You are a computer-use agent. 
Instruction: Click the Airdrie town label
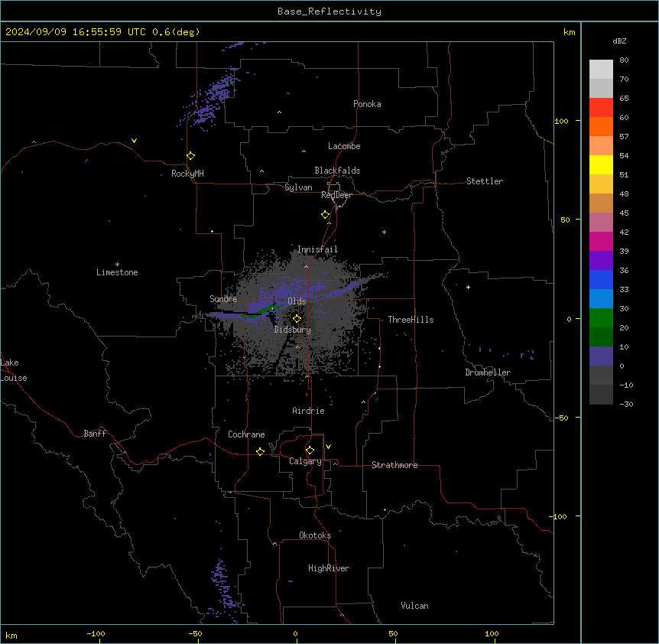click(308, 411)
